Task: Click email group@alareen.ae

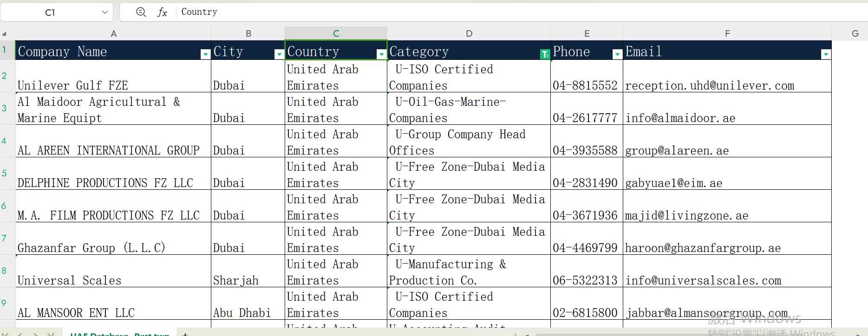Action: click(x=677, y=151)
